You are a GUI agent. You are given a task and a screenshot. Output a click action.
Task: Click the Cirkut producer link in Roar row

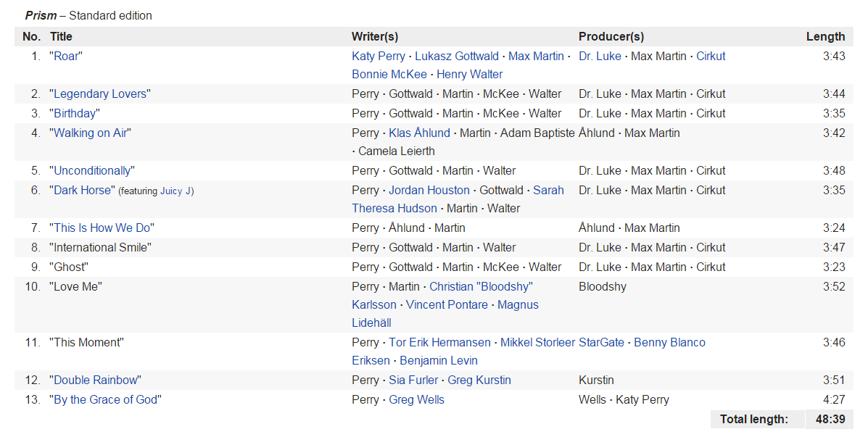[711, 57]
